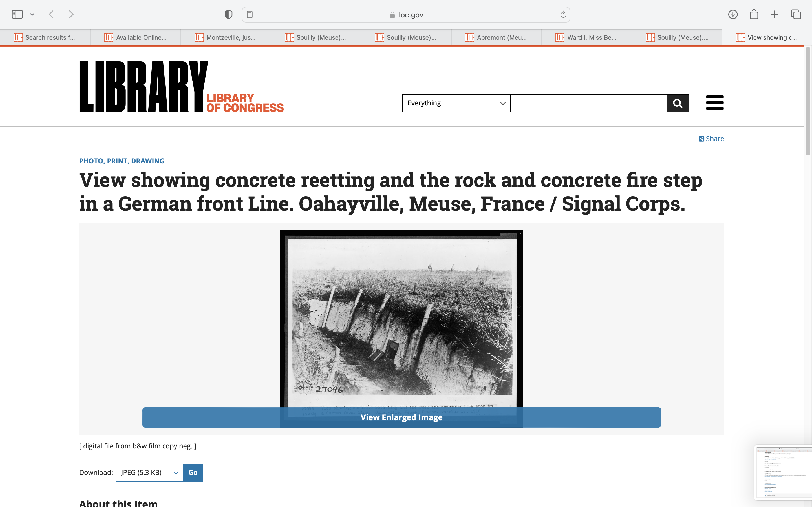This screenshot has height=507, width=812.
Task: Expand the Everything search scope dropdown
Action: click(456, 103)
